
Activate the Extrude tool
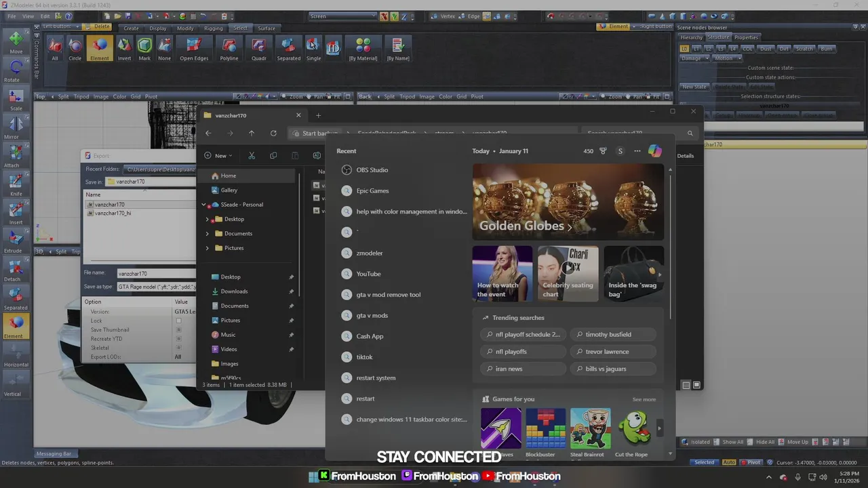(x=15, y=241)
